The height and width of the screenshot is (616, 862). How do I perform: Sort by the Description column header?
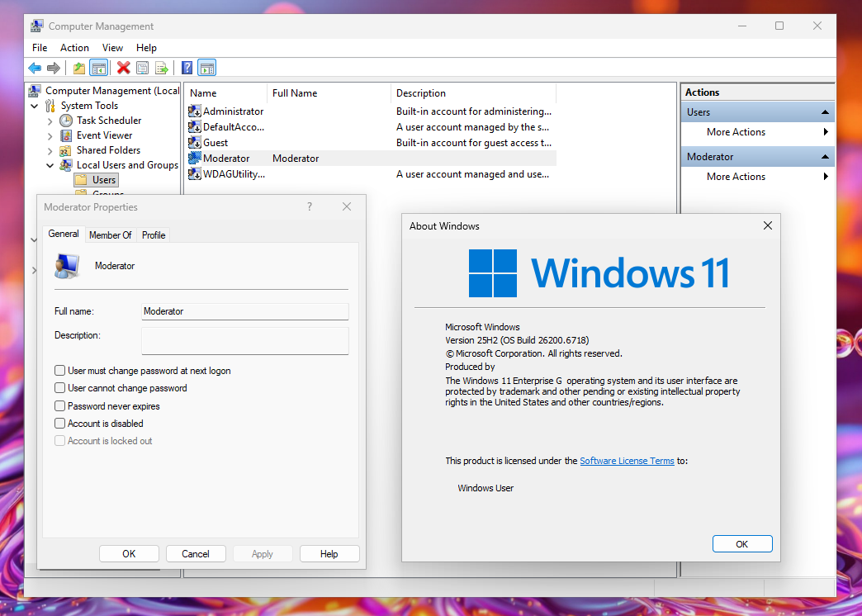pyautogui.click(x=474, y=93)
